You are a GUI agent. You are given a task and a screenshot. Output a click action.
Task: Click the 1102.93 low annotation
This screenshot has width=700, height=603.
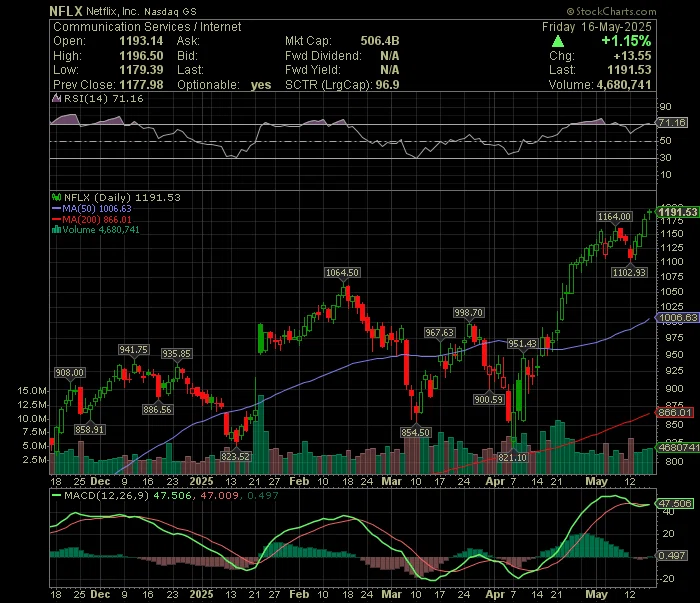tap(629, 272)
